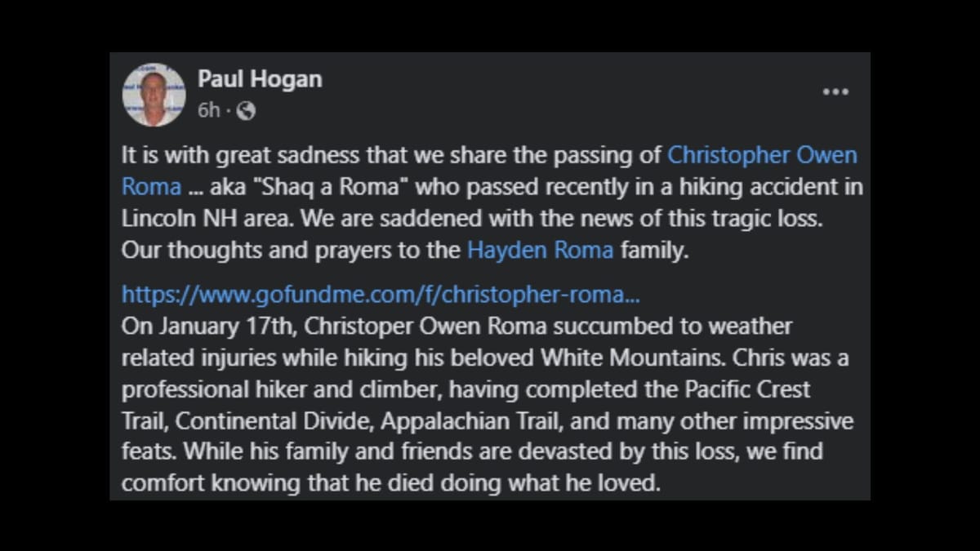The image size is (980, 551).
Task: Click the 6h timestamp link
Action: coord(208,111)
